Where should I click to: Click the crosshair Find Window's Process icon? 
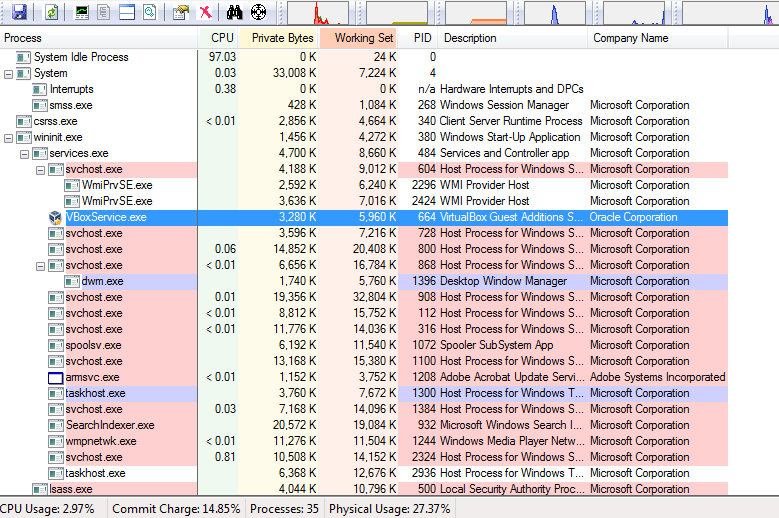click(258, 12)
